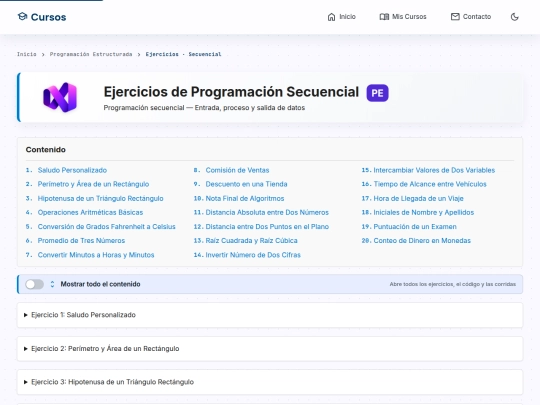540x405 pixels.
Task: Open Conteo de Dinero en Monedas link
Action: 422,241
